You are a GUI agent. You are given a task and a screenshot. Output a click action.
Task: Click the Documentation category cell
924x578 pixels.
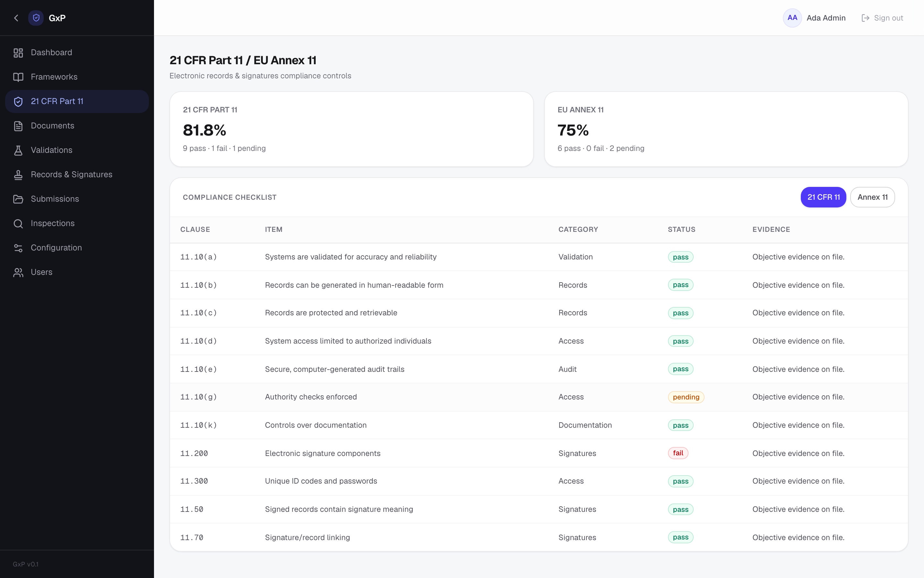[585, 425]
